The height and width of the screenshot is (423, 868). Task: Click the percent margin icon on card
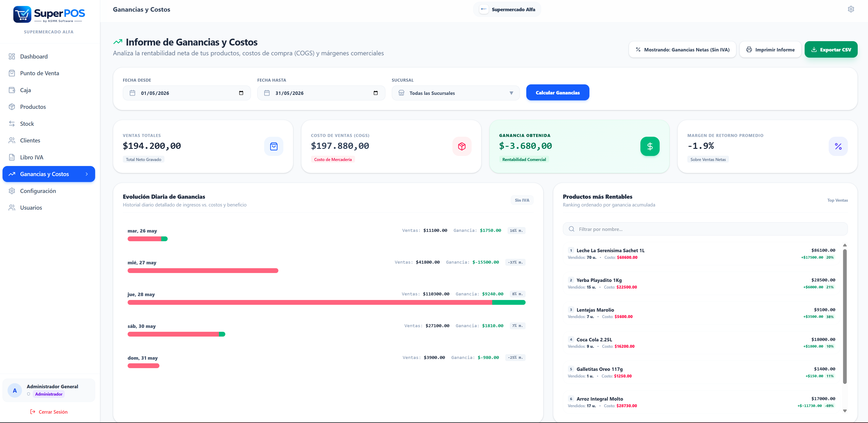coord(838,146)
